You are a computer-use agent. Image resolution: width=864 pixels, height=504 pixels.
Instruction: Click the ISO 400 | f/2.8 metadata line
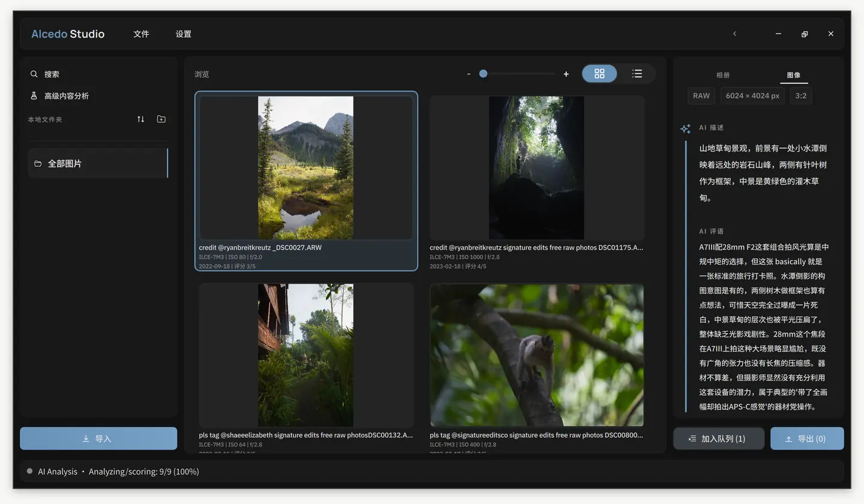[x=463, y=445]
